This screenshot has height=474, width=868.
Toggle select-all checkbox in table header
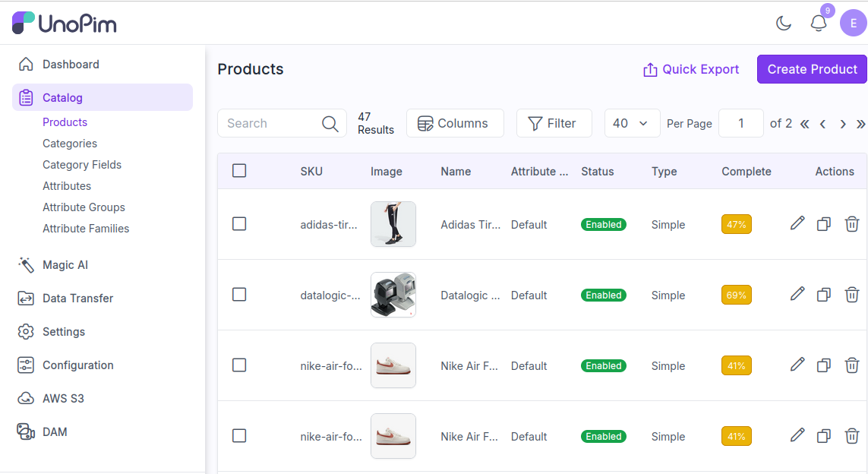tap(239, 171)
